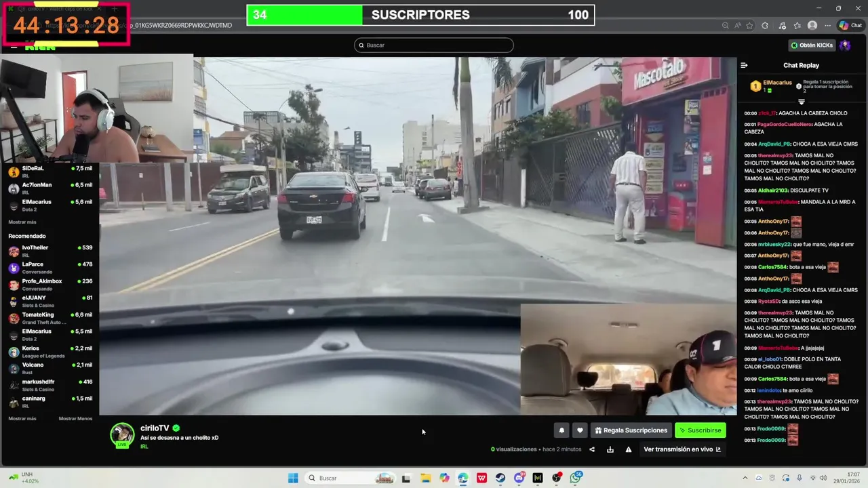Click the heart follow icon
Screen dimensions: 868x488
pyautogui.click(x=580, y=430)
